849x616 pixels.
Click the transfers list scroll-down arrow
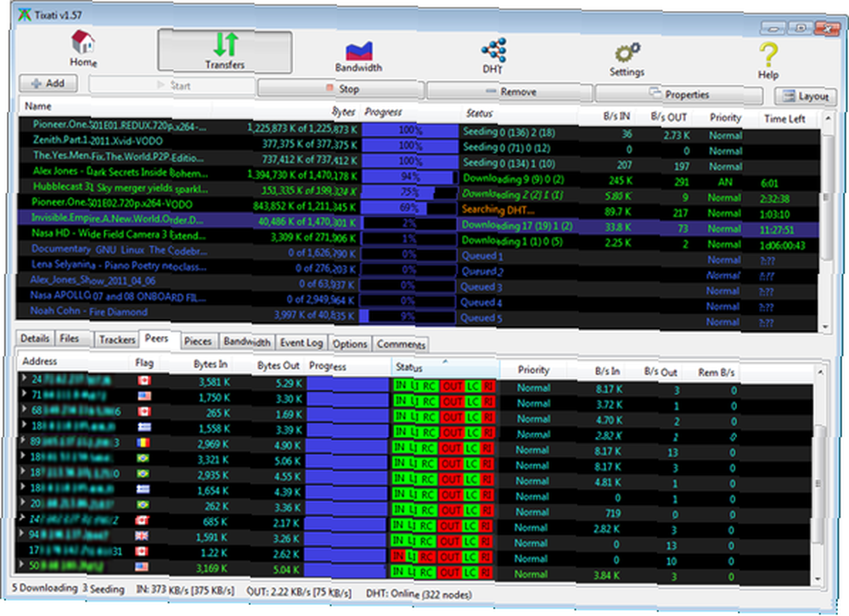(x=826, y=327)
